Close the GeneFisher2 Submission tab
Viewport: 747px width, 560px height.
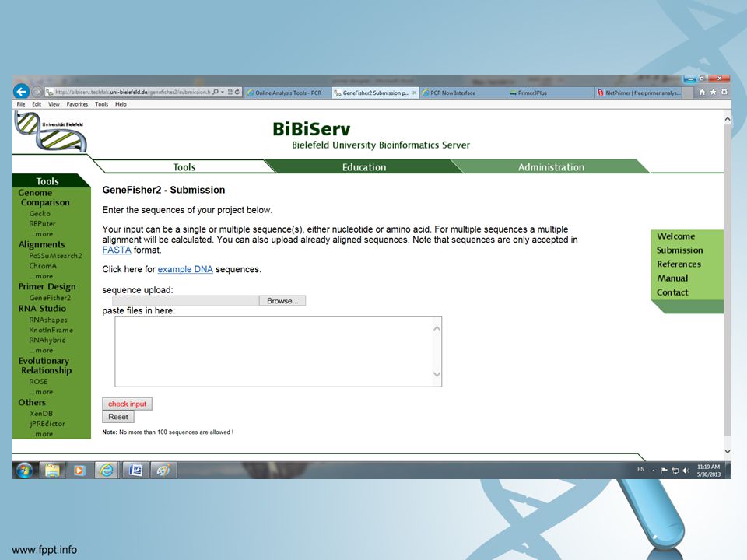click(x=415, y=93)
